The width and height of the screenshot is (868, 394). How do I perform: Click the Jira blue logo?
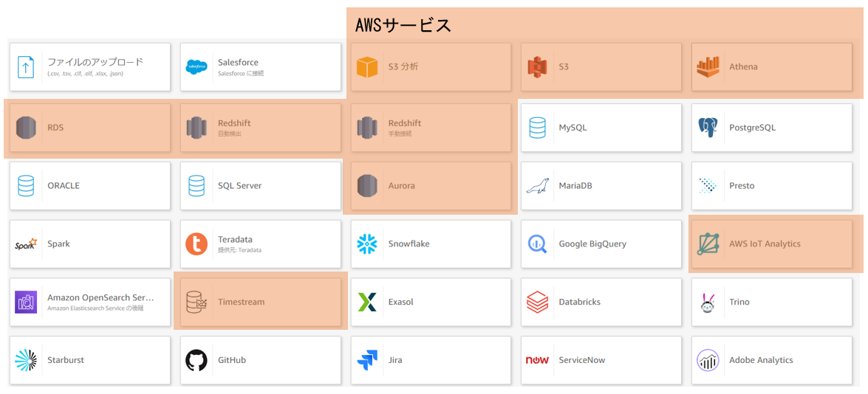click(366, 360)
